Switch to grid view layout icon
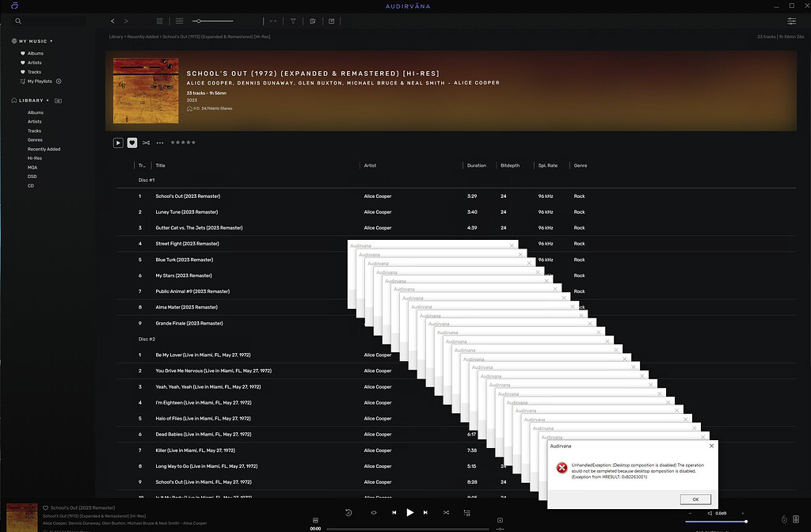 [160, 21]
